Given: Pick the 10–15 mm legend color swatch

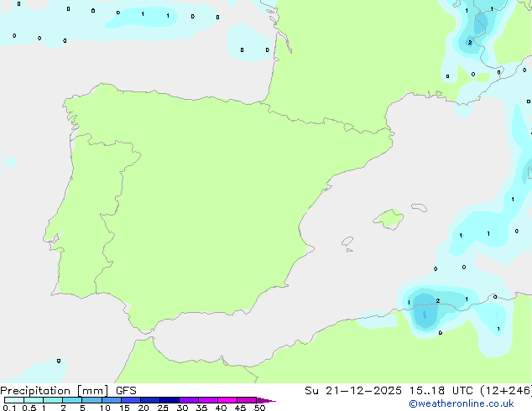Looking at the screenshot, I should (x=111, y=400).
